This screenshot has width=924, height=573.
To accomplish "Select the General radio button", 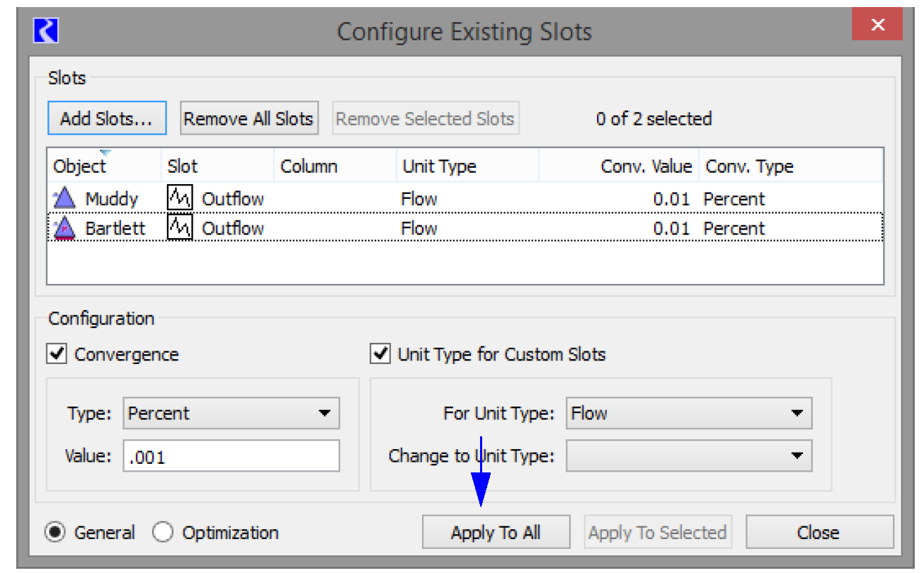I will tap(55, 533).
